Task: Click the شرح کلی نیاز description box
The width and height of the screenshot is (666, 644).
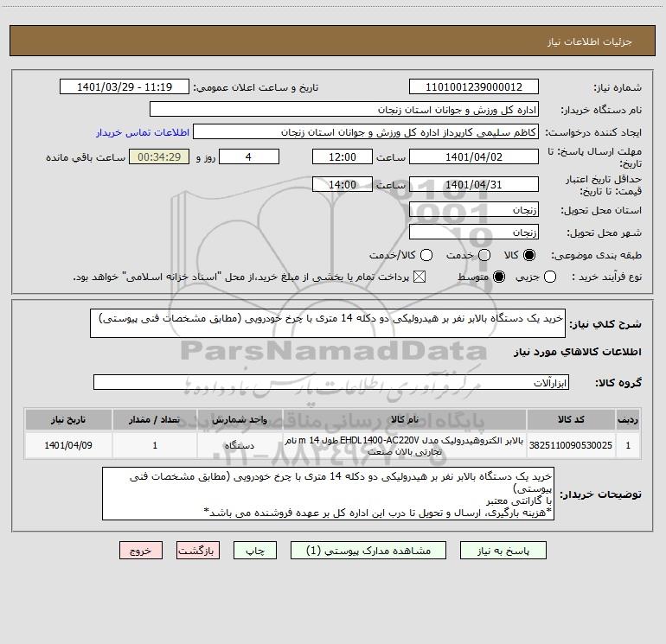Action: tap(328, 323)
